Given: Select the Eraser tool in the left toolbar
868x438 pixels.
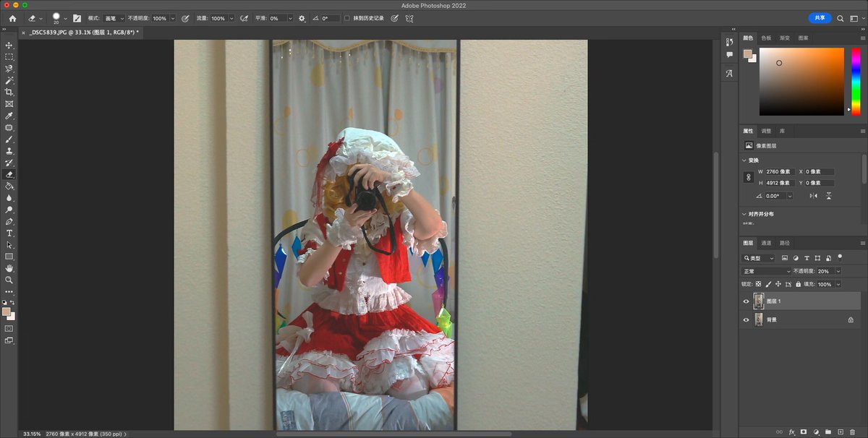Looking at the screenshot, I should 9,174.
